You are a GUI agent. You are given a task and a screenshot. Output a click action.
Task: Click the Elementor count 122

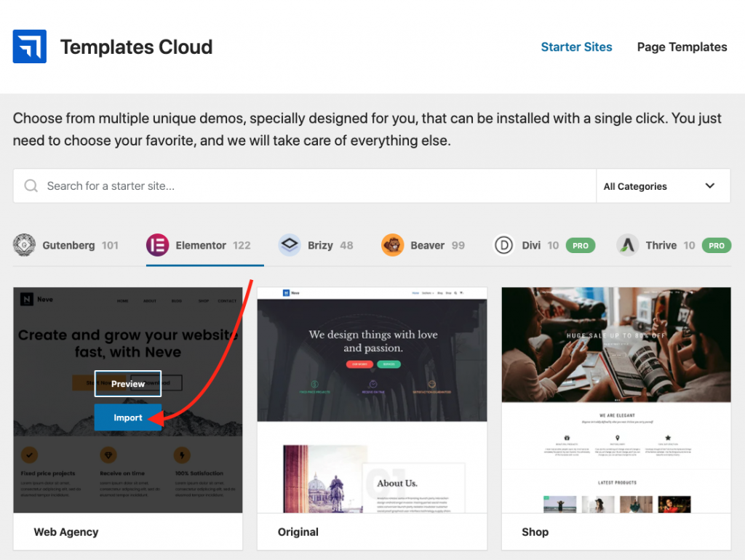[x=242, y=246]
